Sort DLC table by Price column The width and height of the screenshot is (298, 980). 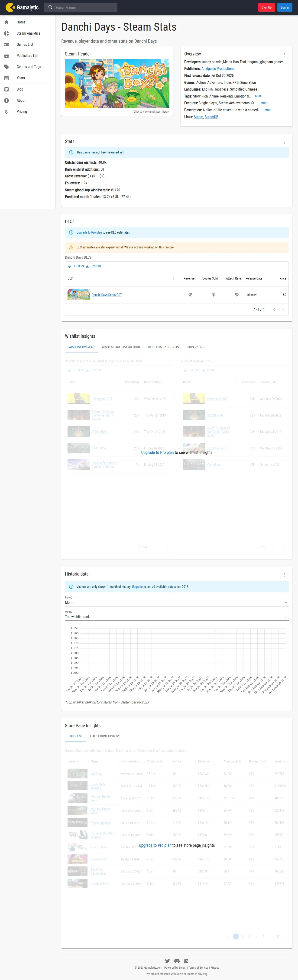283,278
